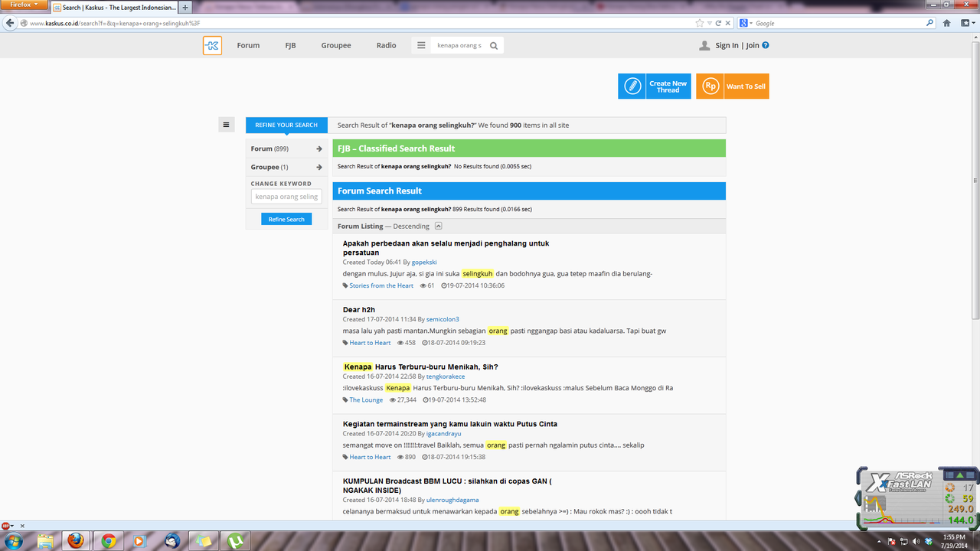Screen dimensions: 980x551
Task: Open user profile gopekski
Action: point(424,262)
